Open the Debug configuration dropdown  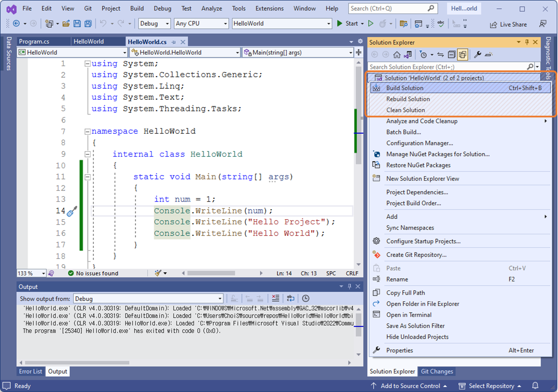point(154,23)
